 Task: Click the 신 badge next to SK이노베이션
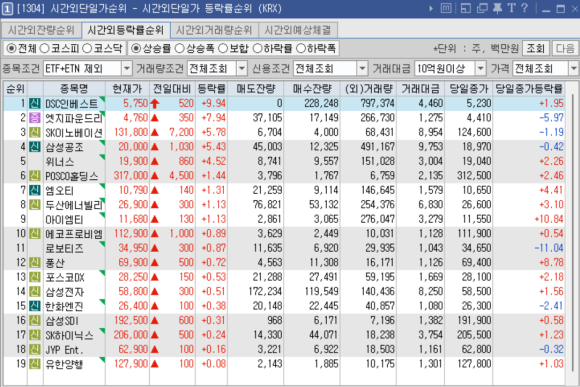tap(35, 132)
